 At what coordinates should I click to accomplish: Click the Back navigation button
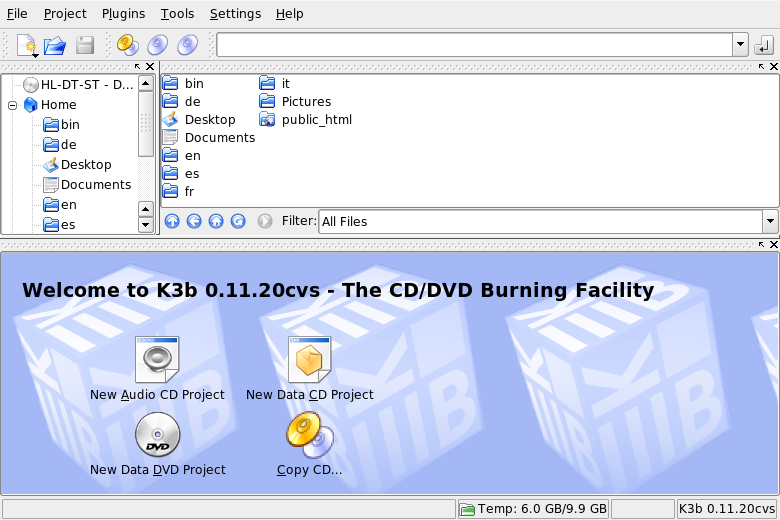click(x=194, y=221)
